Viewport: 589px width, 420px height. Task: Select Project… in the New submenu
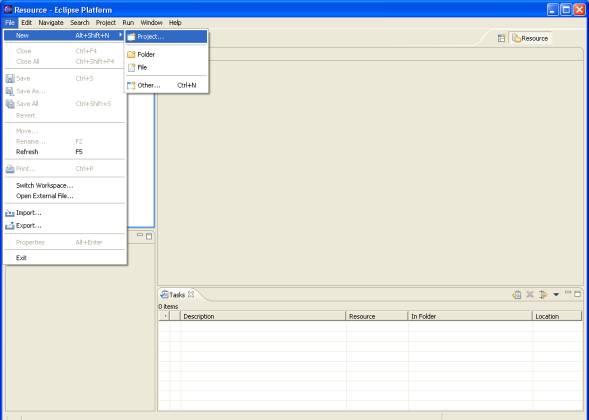click(166, 36)
